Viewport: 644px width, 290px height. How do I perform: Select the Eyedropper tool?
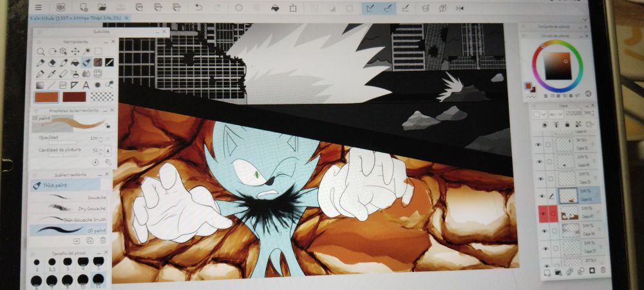coord(52,74)
